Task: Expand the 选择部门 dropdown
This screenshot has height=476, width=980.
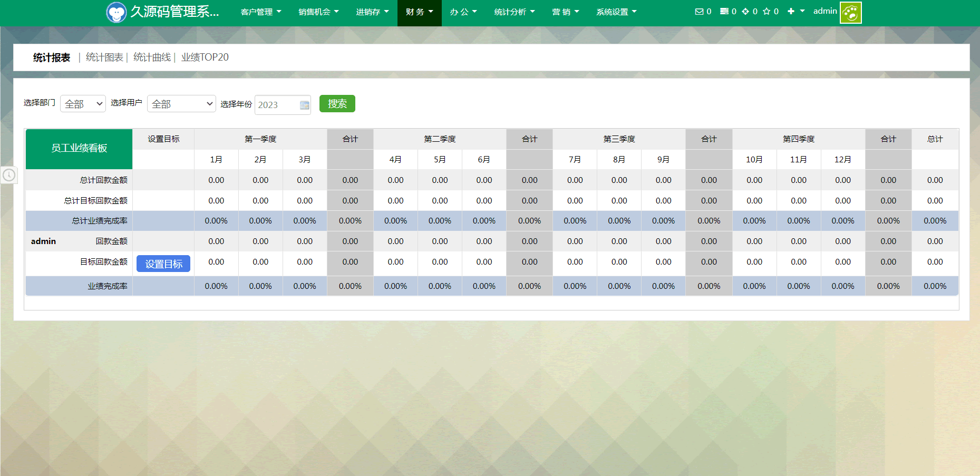Action: [83, 104]
